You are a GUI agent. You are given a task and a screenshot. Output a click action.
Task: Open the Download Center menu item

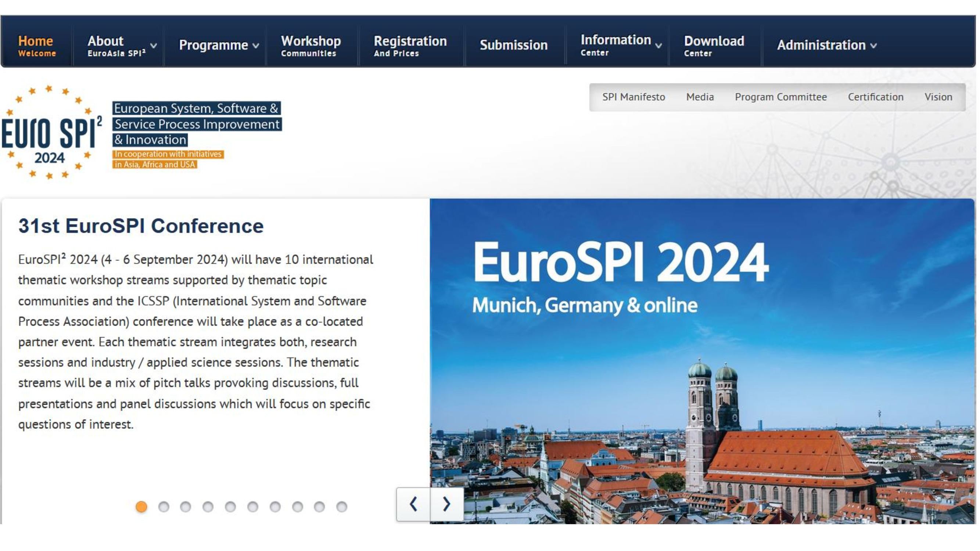714,45
